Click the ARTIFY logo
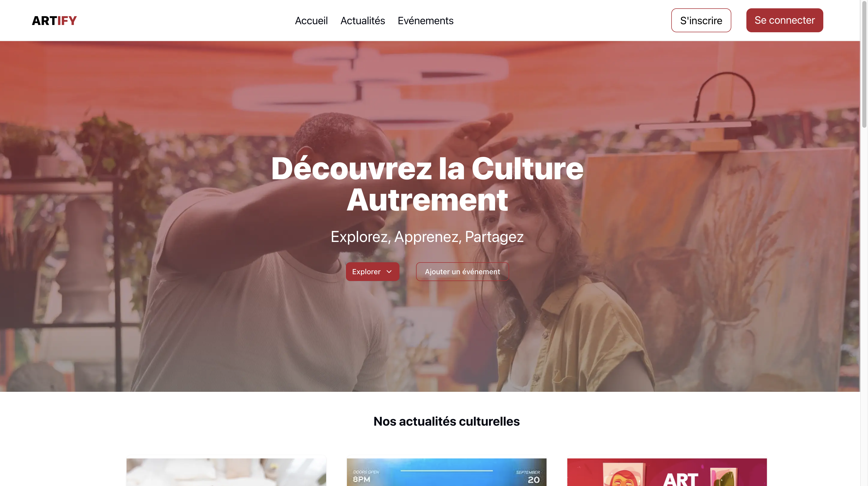 pos(54,21)
